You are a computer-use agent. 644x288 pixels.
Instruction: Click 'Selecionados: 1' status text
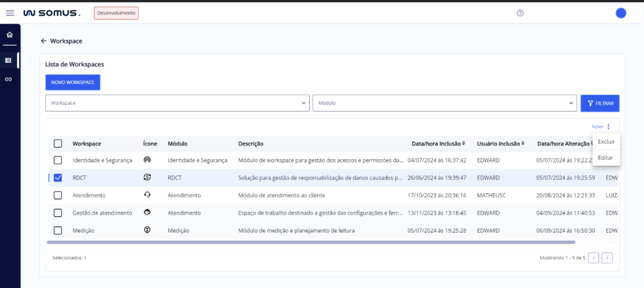point(70,258)
